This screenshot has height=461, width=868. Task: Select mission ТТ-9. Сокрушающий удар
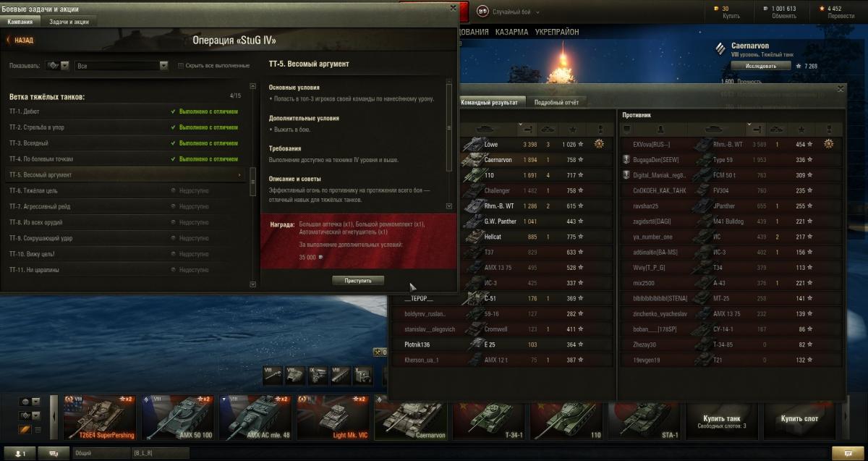pyautogui.click(x=124, y=238)
